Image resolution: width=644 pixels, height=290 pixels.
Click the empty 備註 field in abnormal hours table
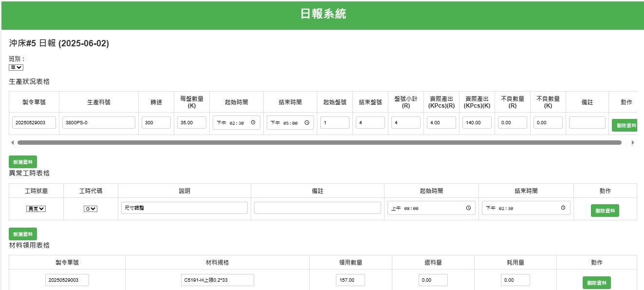point(317,208)
